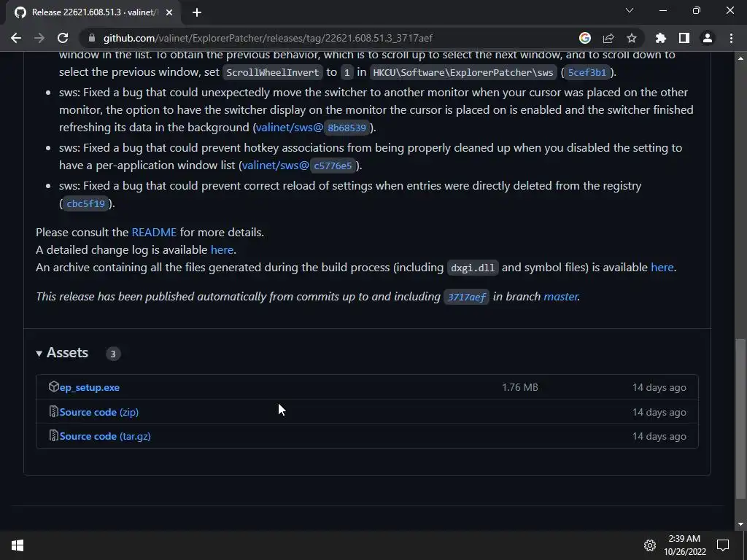View site information lock icon

92,38
